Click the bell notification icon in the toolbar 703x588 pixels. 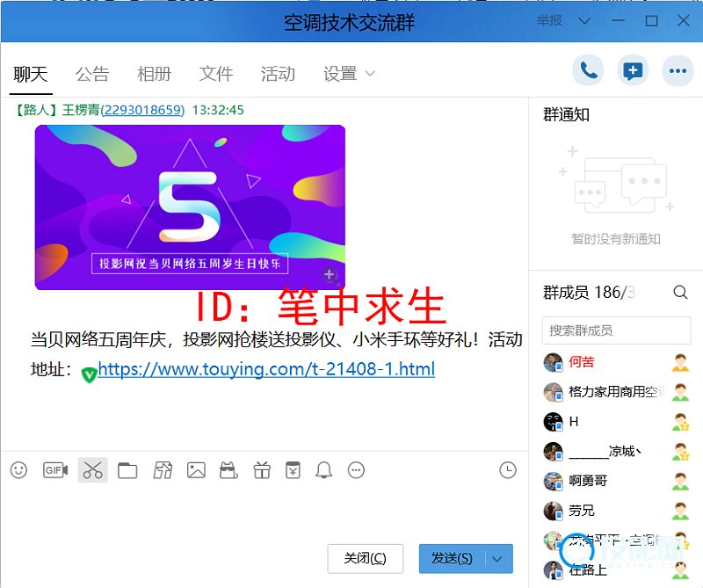coord(323,470)
